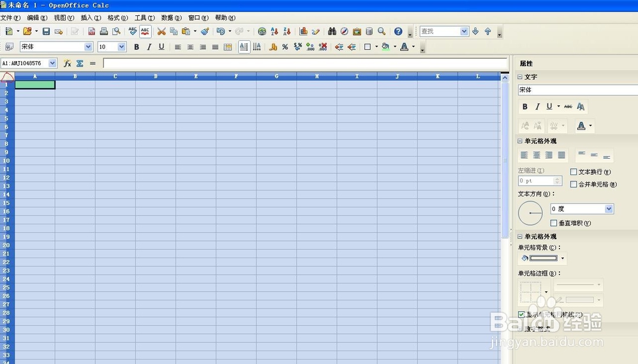Viewport: 638px width, 364px height.
Task: Uncheck the 显示单元格网格线 checkbox
Action: [521, 314]
